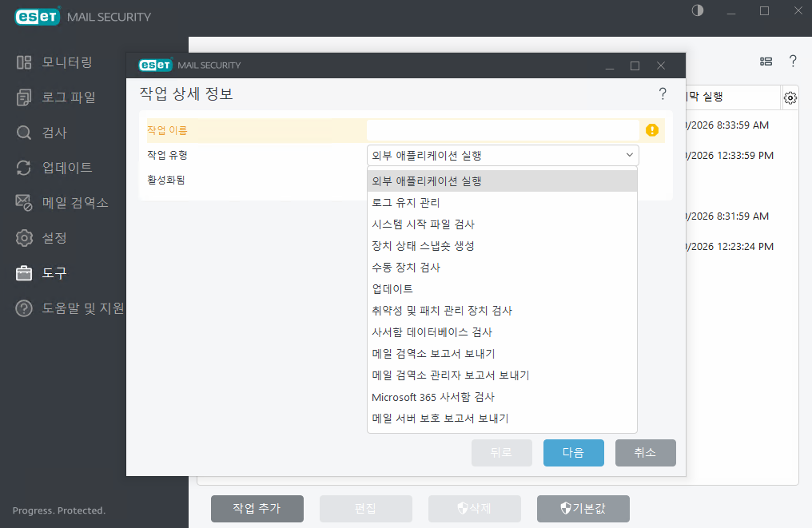This screenshot has width=812, height=528.
Task: Click the 검사 magnifier icon in sidebar
Action: click(x=24, y=133)
